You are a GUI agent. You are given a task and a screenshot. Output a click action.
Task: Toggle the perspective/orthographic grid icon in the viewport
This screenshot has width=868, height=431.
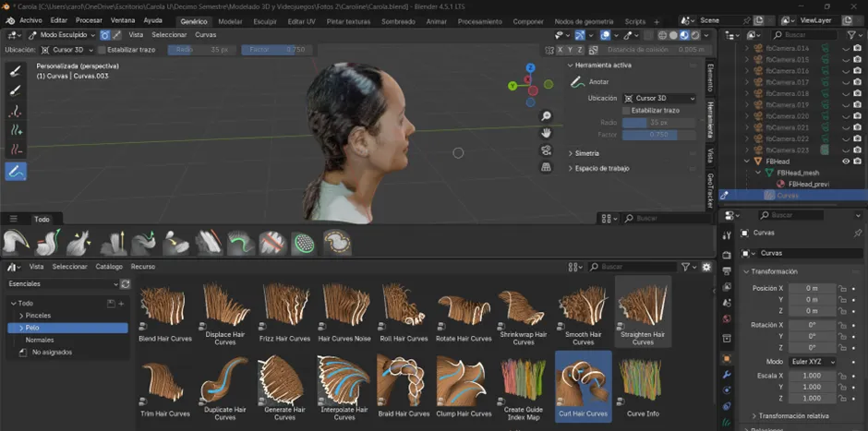coord(547,167)
